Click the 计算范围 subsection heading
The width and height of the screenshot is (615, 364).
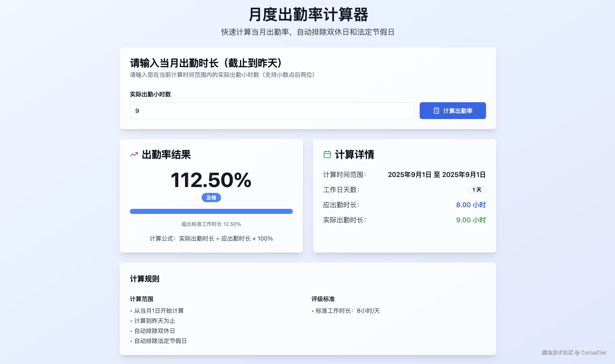142,299
